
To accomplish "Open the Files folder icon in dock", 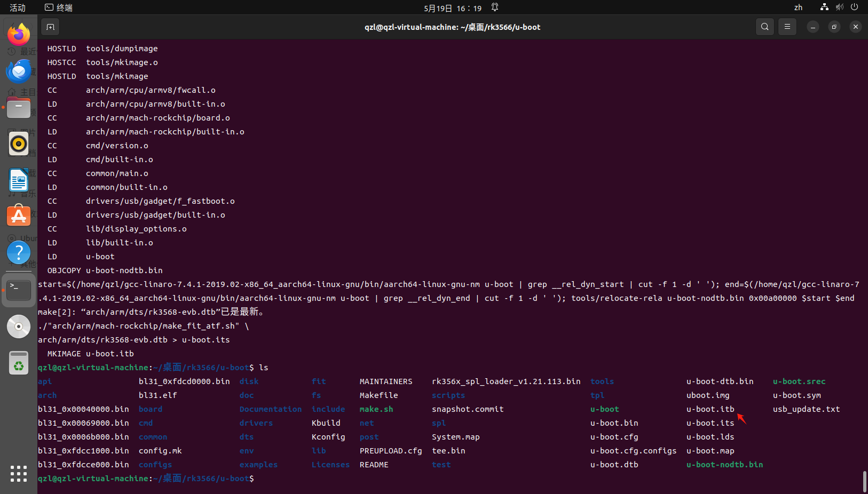I will [x=19, y=107].
